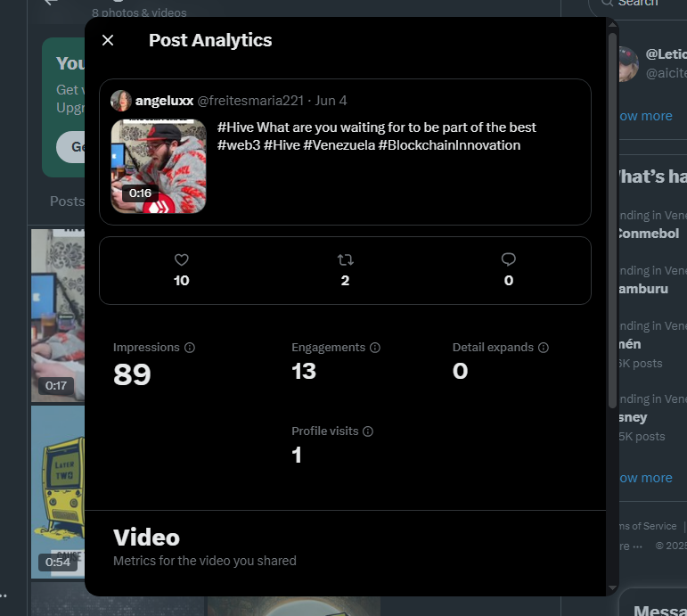Close the Post Analytics dialog
The width and height of the screenshot is (687, 616).
point(108,40)
